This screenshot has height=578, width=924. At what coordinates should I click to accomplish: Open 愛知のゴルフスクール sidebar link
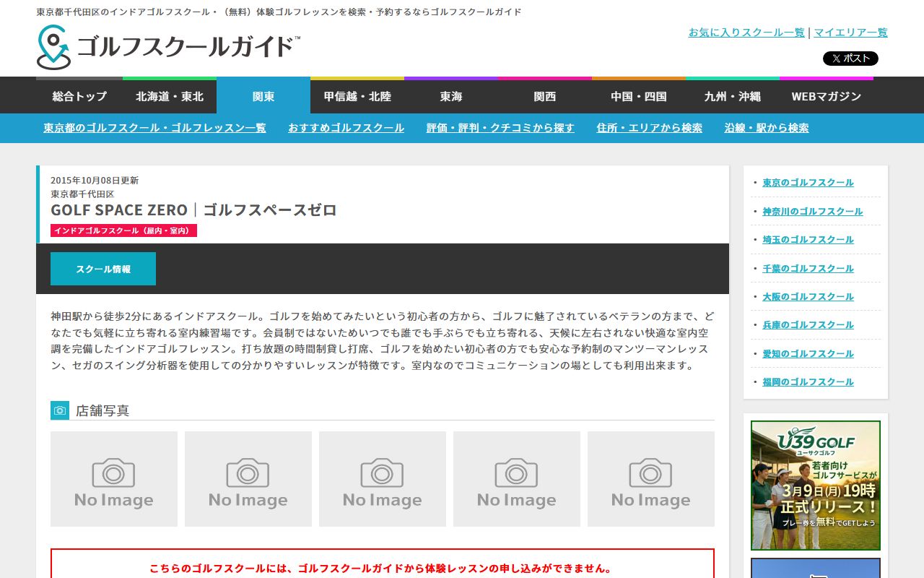pyautogui.click(x=808, y=354)
